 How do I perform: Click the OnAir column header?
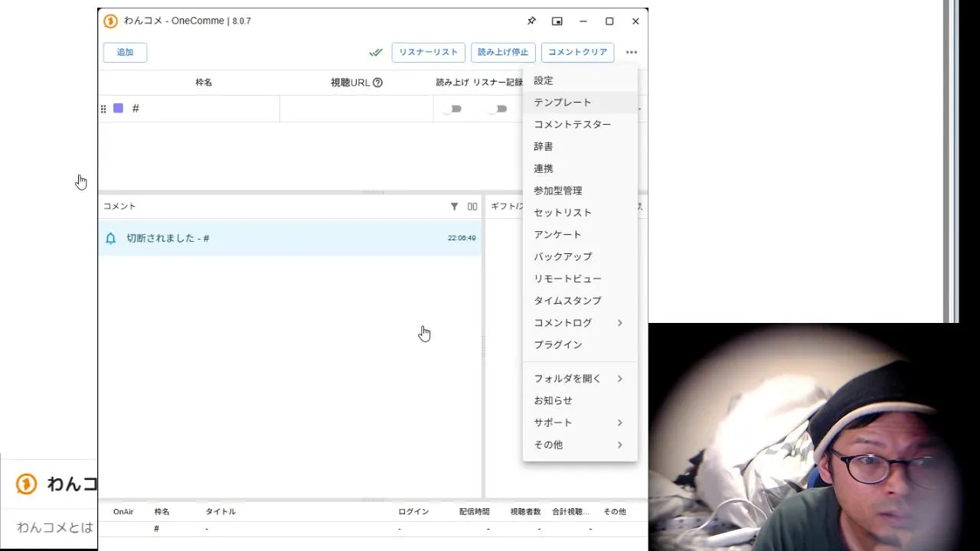[x=123, y=512]
